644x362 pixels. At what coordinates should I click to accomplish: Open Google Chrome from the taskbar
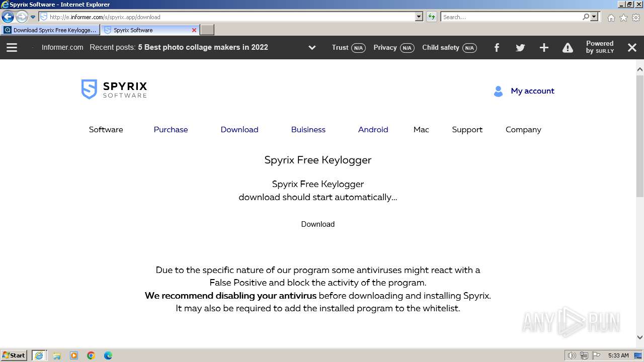91,355
